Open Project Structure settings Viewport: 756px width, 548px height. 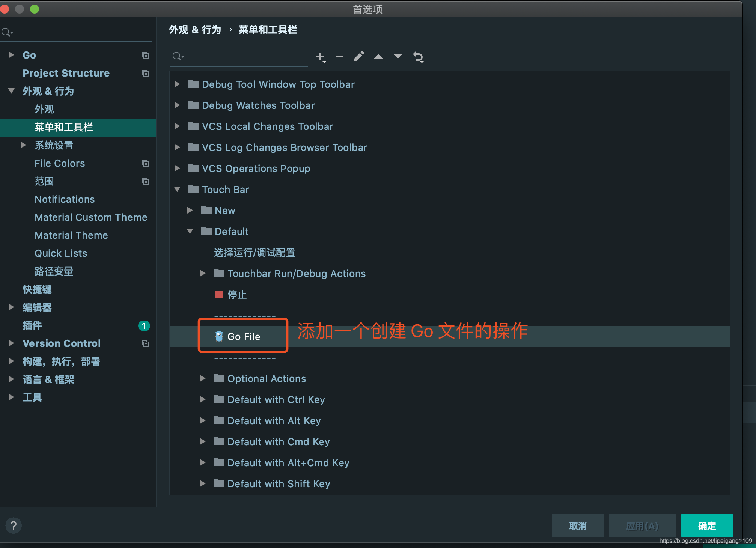66,73
